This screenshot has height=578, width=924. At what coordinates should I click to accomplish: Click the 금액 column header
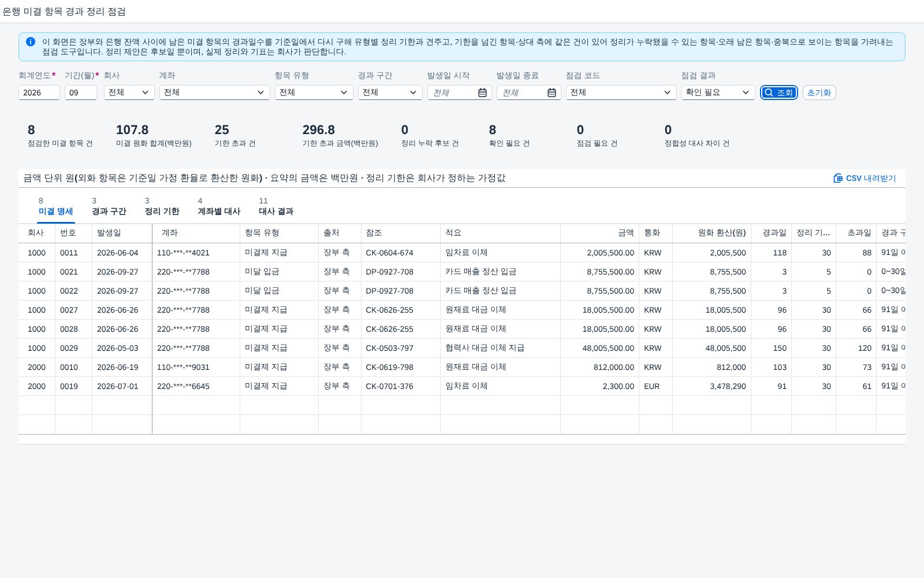pyautogui.click(x=599, y=233)
